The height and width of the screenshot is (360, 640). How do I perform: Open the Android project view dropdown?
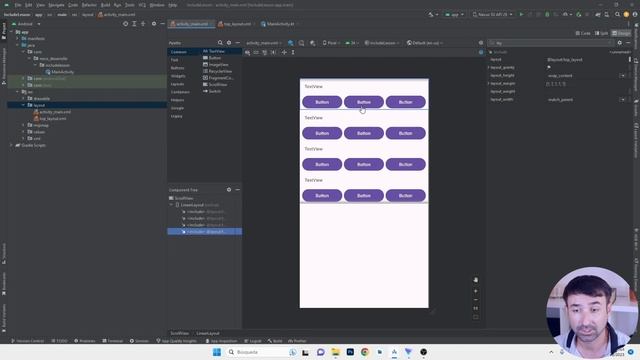(x=27, y=24)
